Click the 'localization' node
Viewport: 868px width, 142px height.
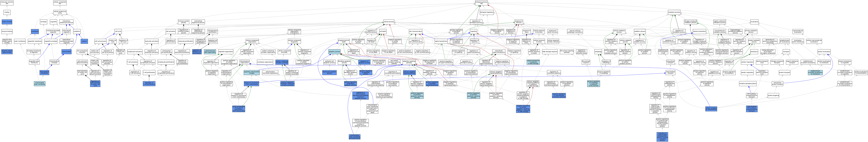click(754, 22)
